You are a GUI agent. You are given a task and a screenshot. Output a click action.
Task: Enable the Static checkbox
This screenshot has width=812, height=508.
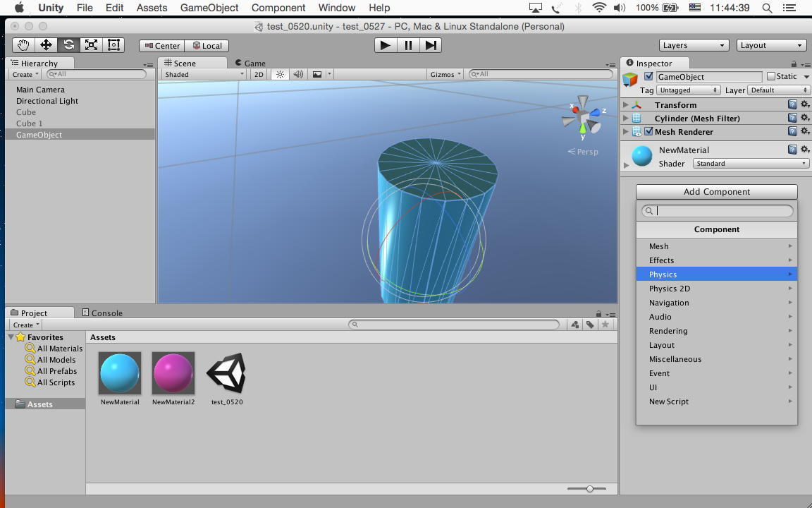click(771, 76)
